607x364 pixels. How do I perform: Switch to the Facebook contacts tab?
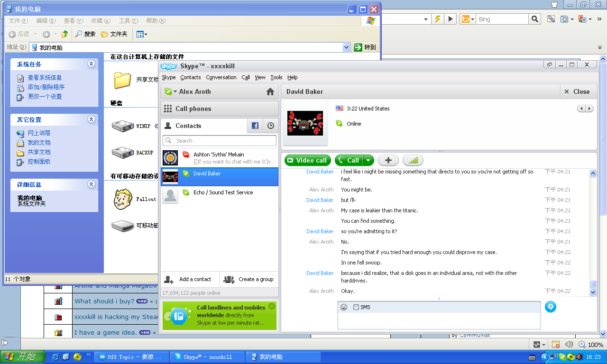coord(255,126)
